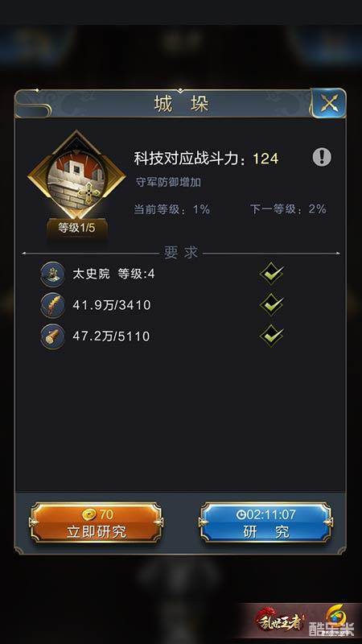Click the 守军防御增加 description text
The height and width of the screenshot is (644, 362).
(168, 183)
